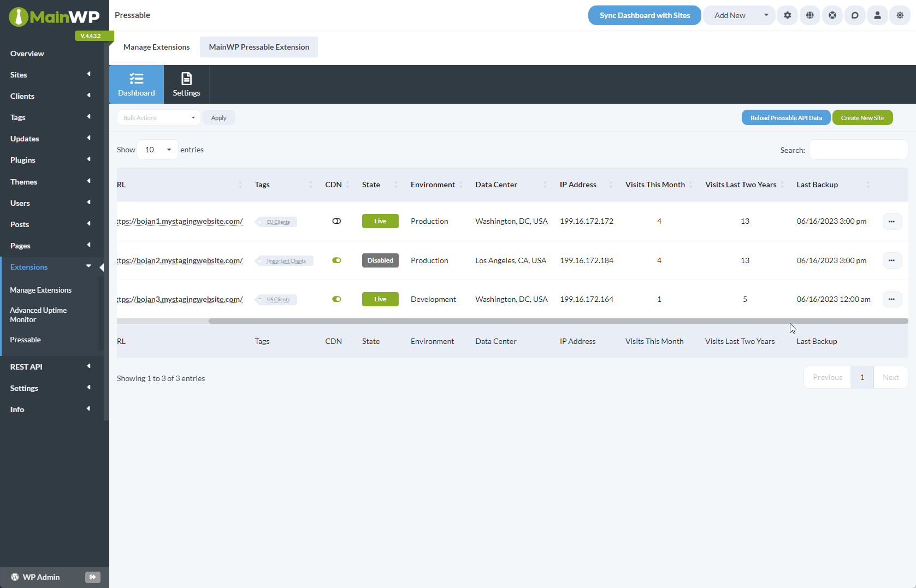Switch to the Settings tab
The image size is (916, 588).
tap(186, 84)
